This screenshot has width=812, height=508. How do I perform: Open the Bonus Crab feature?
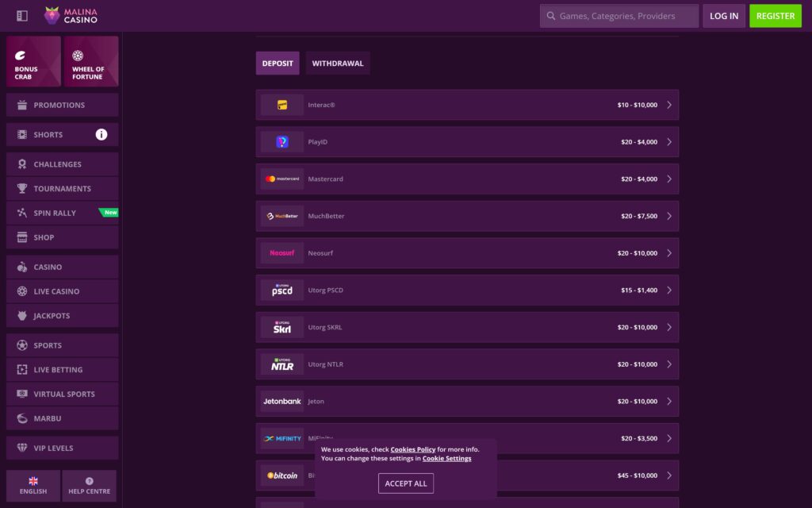[x=33, y=61]
